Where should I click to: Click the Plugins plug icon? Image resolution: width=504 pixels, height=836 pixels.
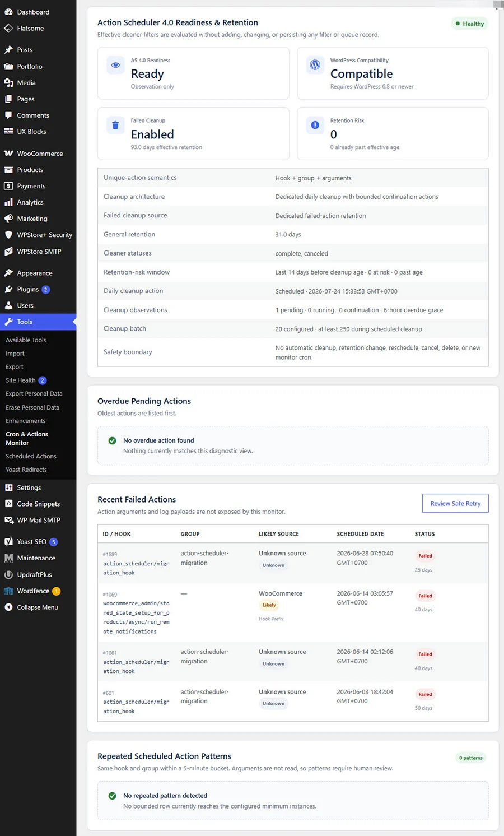point(8,289)
